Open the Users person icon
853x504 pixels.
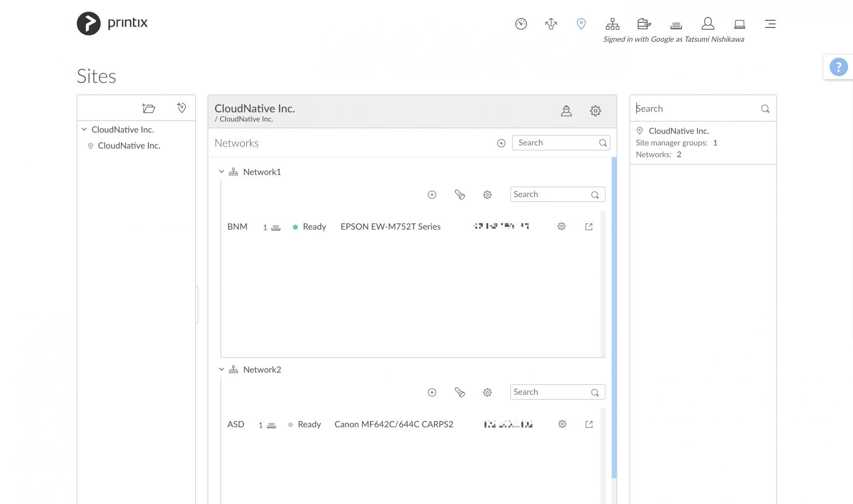click(707, 24)
